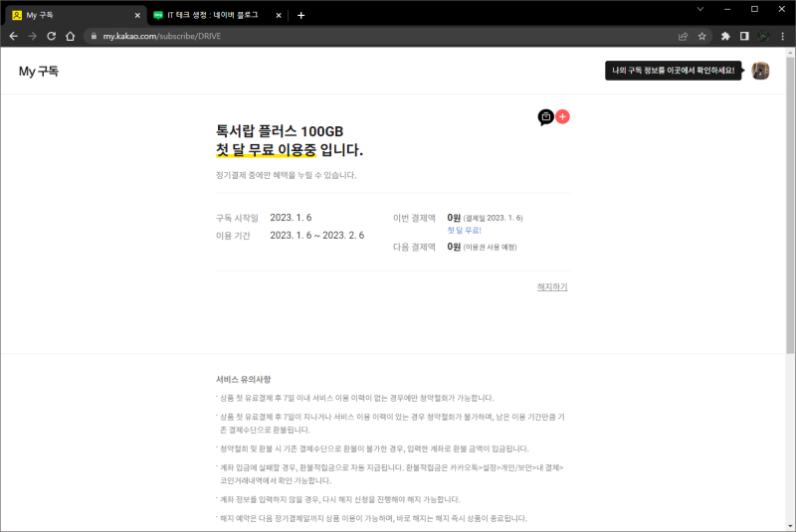Open a new browser tab
Viewport: 796px width, 532px height.
coord(300,15)
